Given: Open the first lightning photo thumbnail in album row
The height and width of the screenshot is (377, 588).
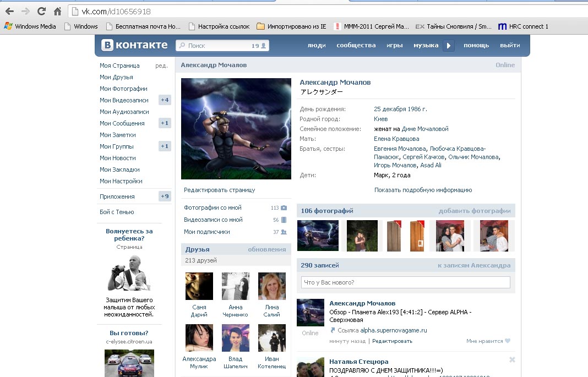Looking at the screenshot, I should tap(318, 236).
